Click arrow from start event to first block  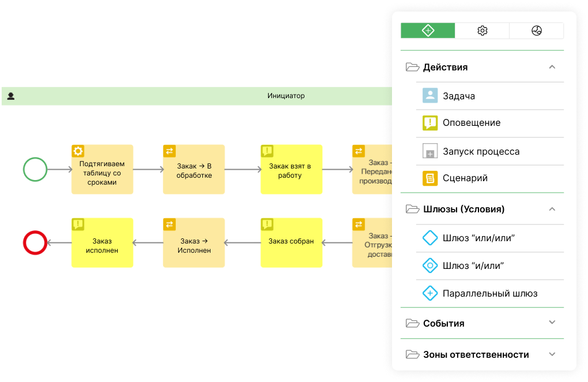point(59,169)
